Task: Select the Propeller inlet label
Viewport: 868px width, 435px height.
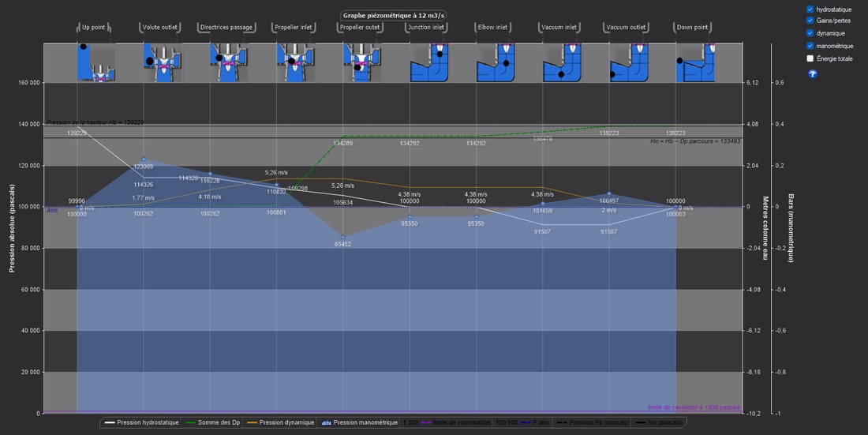Action: click(294, 27)
